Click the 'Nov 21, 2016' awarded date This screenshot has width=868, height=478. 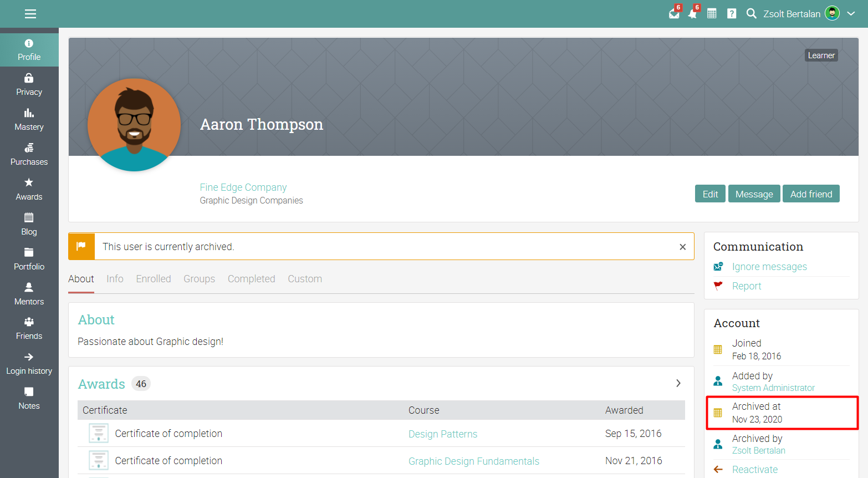(634, 461)
